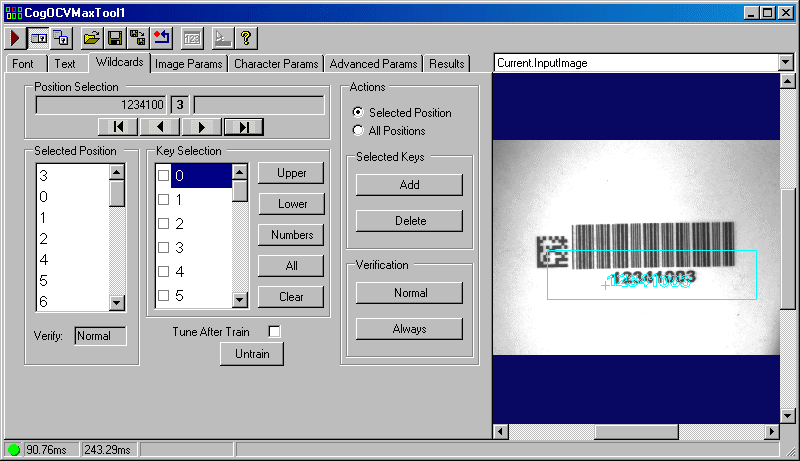
Task: Click the green status indicator light
Action: point(14,450)
